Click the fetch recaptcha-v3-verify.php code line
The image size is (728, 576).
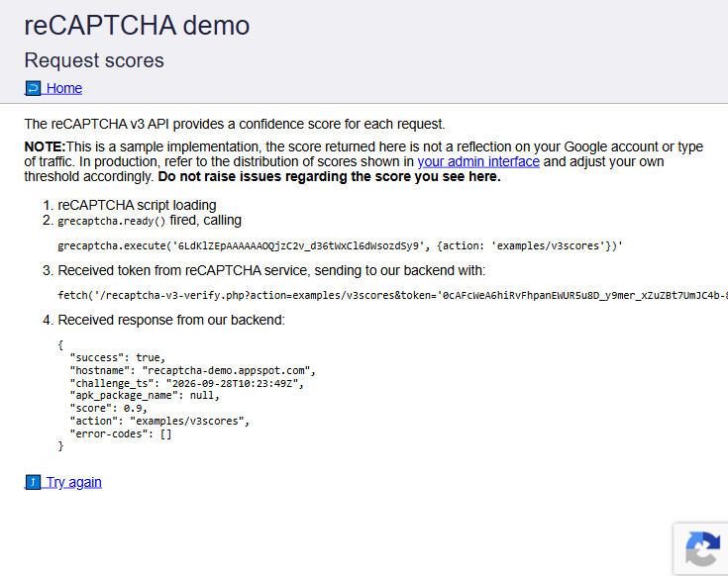tap(393, 295)
